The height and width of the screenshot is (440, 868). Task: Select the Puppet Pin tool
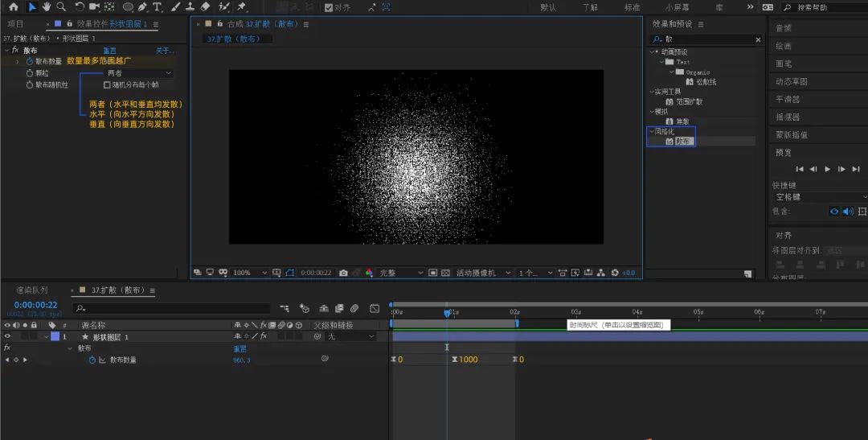click(x=241, y=7)
